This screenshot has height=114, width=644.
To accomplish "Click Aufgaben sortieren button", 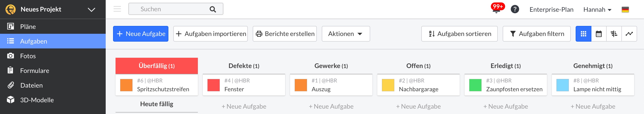I will click(x=459, y=34).
